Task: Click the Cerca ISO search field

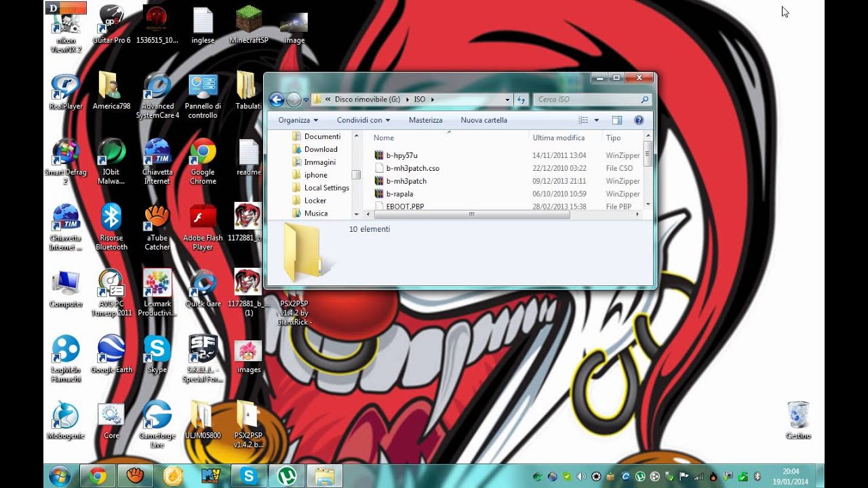Action: 592,100
